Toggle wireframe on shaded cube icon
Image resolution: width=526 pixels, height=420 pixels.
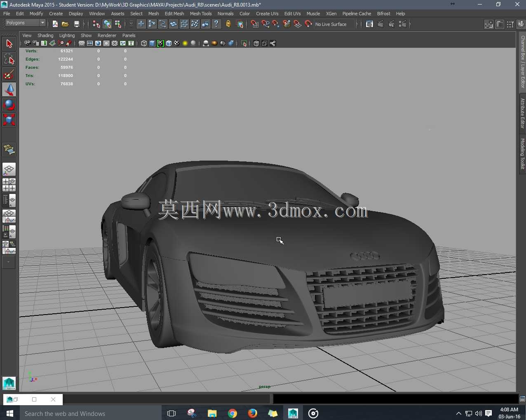[x=169, y=43]
